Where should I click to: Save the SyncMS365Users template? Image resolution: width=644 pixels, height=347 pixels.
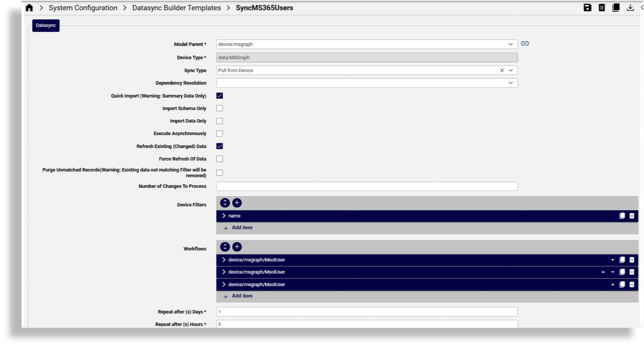588,7
